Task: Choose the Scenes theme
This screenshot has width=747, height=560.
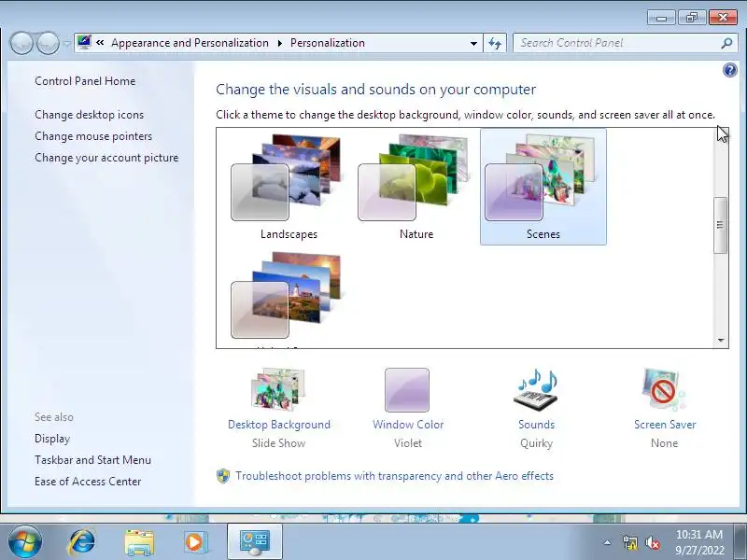Action: point(543,187)
